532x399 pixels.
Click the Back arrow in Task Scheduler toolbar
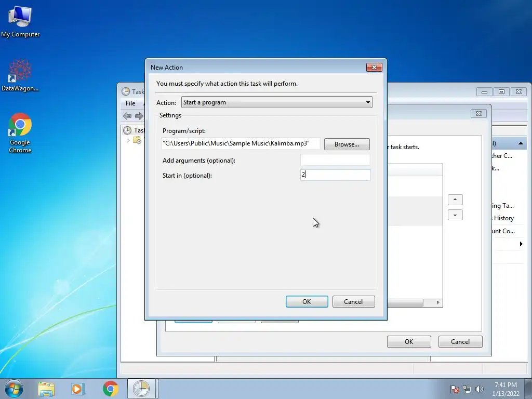tap(127, 116)
